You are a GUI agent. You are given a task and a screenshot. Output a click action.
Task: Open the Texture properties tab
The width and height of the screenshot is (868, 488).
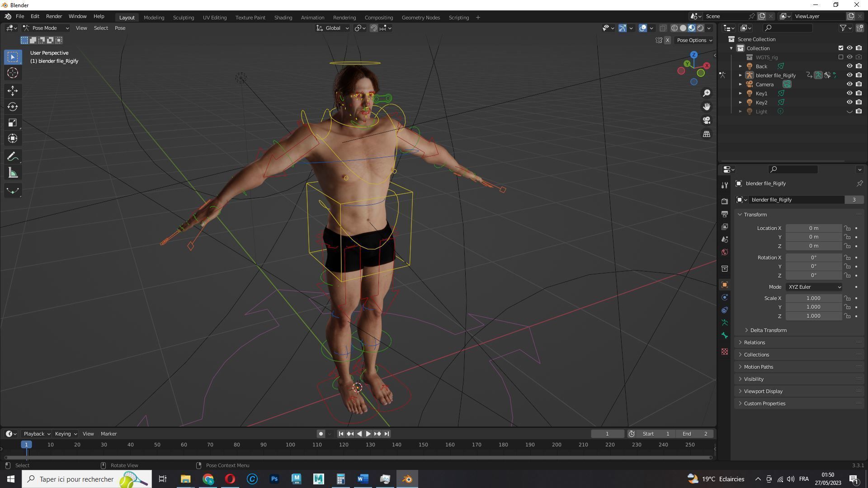coord(725,352)
